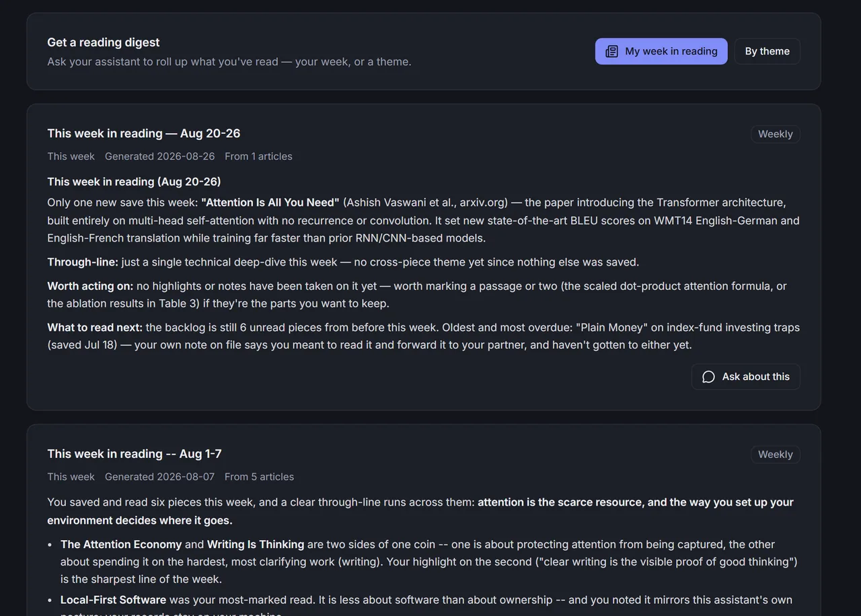
Task: Click the Get a reading digest heading
Action: 103,42
